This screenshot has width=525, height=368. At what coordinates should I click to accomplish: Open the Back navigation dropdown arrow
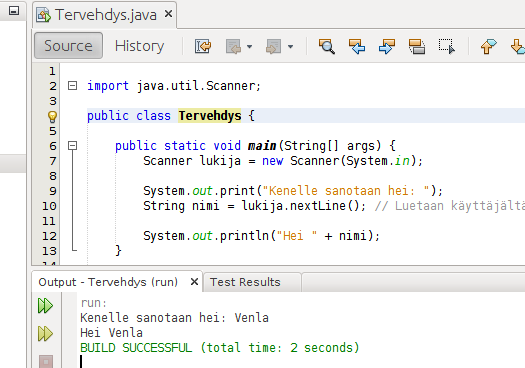pos(249,47)
